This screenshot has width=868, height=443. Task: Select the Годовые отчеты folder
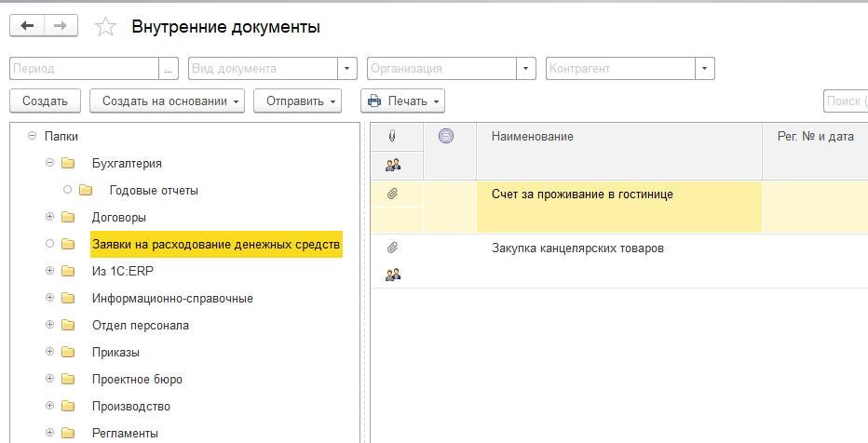(x=154, y=190)
